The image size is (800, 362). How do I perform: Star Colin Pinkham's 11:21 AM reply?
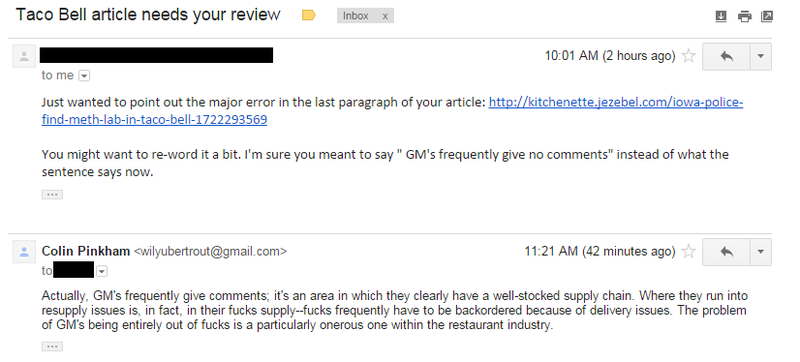tap(689, 251)
